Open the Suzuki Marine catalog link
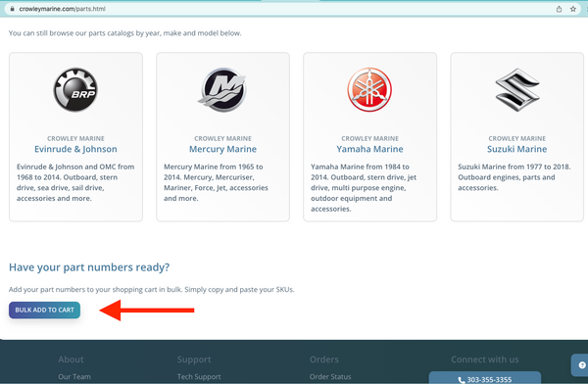 click(x=516, y=149)
